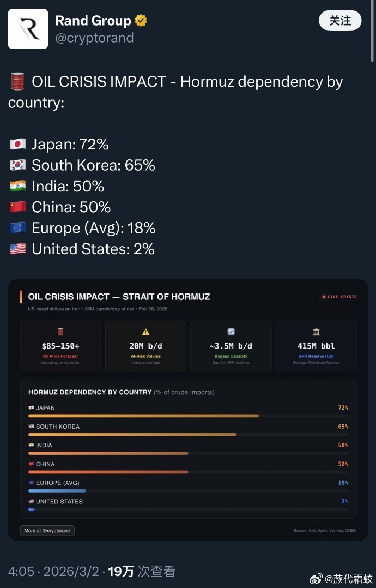Click the More at @cryptorand button

[47, 531]
